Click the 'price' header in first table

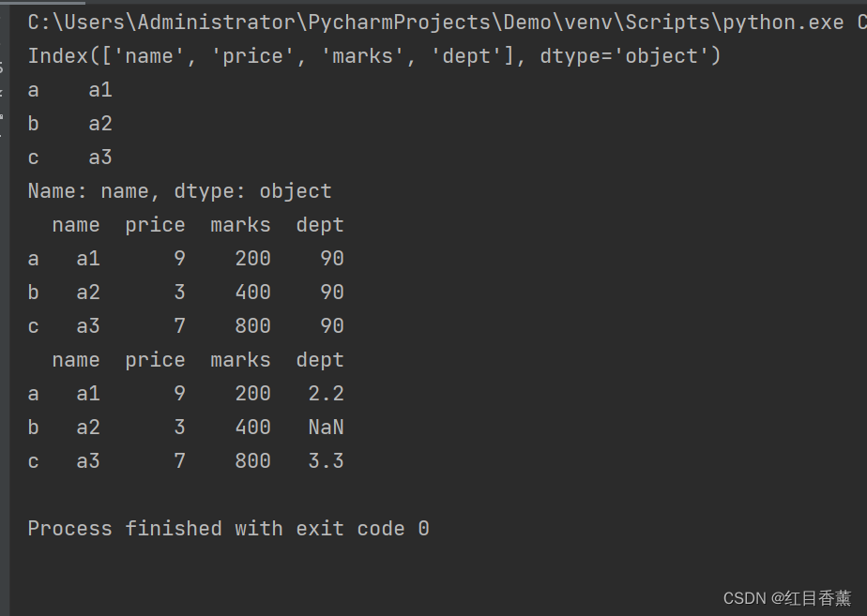tap(155, 225)
